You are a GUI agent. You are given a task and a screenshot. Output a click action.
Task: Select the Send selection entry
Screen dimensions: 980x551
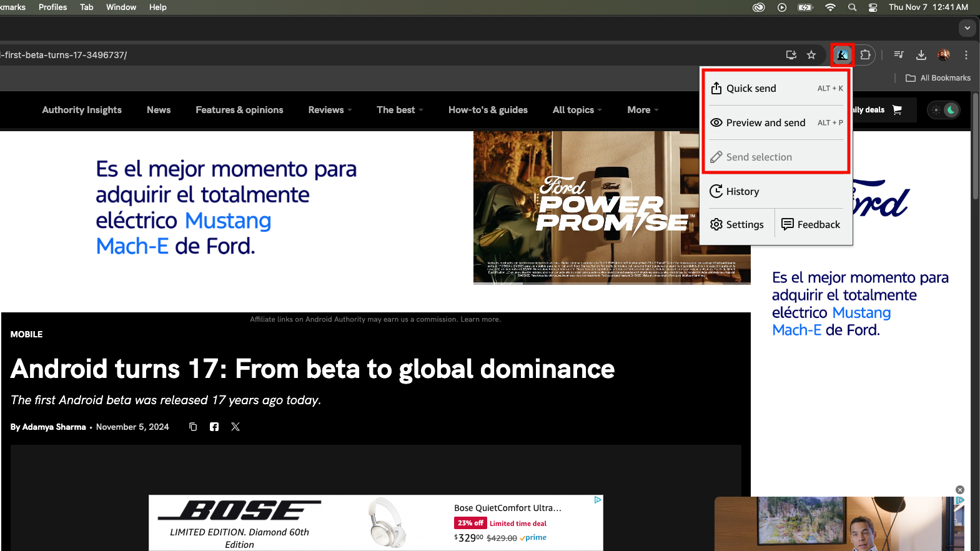click(776, 157)
